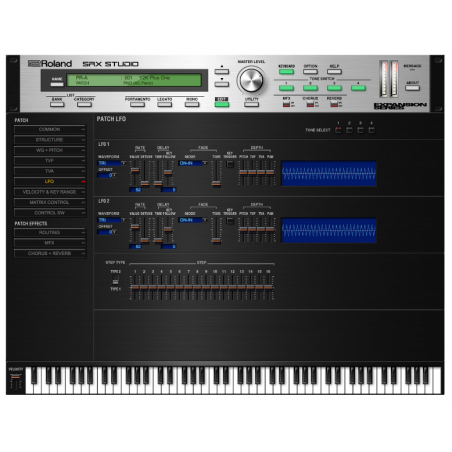Click the Step 1 slider
The width and height of the screenshot is (452, 452).
click(x=135, y=287)
